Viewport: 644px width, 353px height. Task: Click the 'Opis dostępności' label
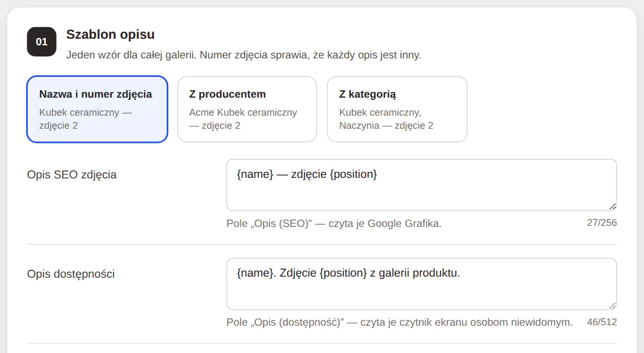click(x=71, y=274)
